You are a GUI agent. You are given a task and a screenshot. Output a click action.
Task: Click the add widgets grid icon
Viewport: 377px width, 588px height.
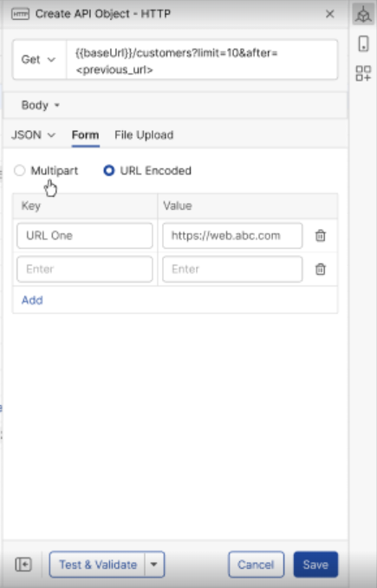(363, 73)
